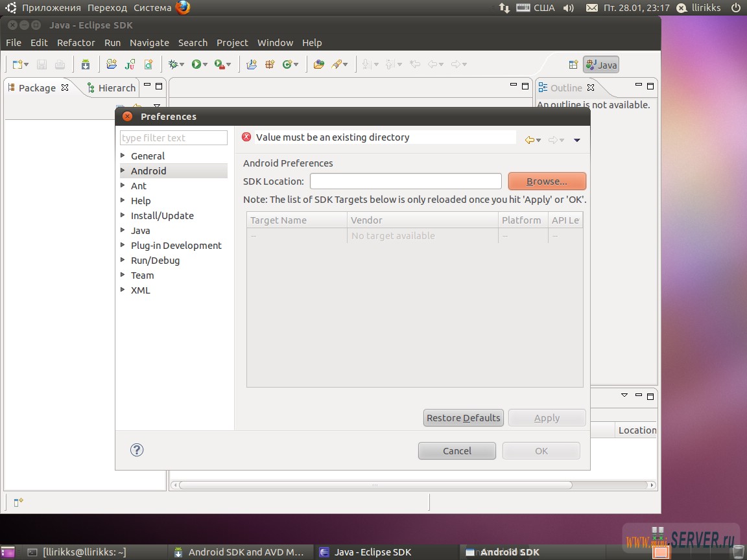747x560 pixels.
Task: Expand the Java preferences node
Action: pyautogui.click(x=123, y=230)
